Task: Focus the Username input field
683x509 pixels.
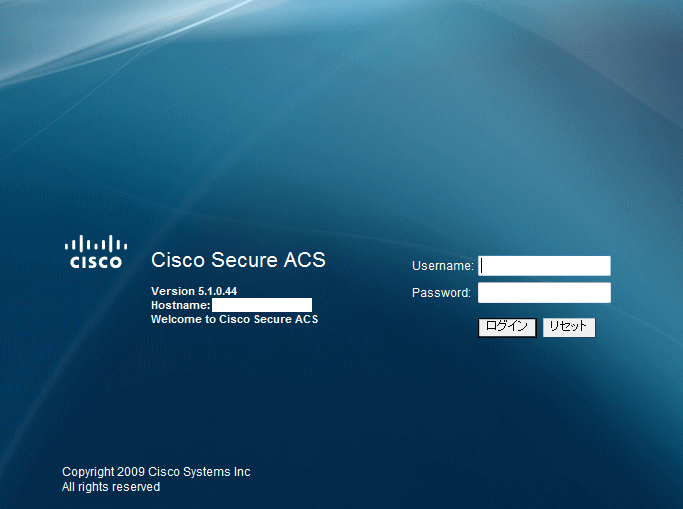Action: coord(544,266)
